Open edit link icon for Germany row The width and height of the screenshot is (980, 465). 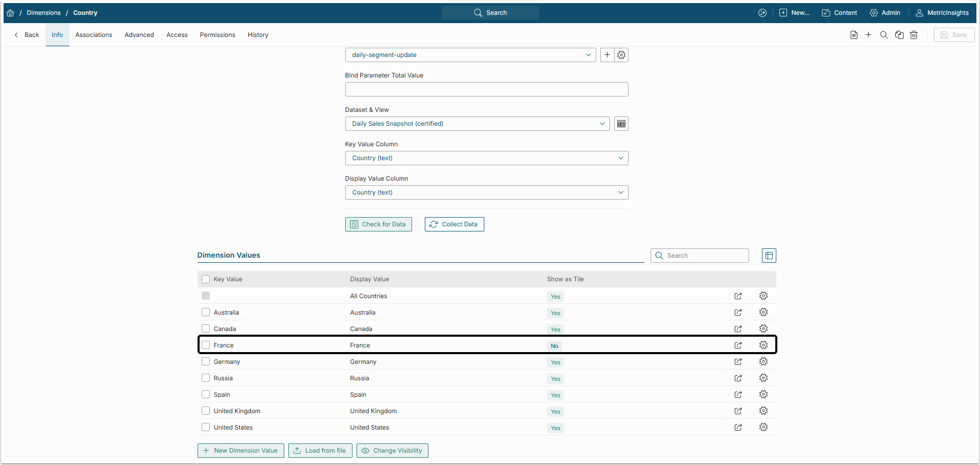[738, 362]
